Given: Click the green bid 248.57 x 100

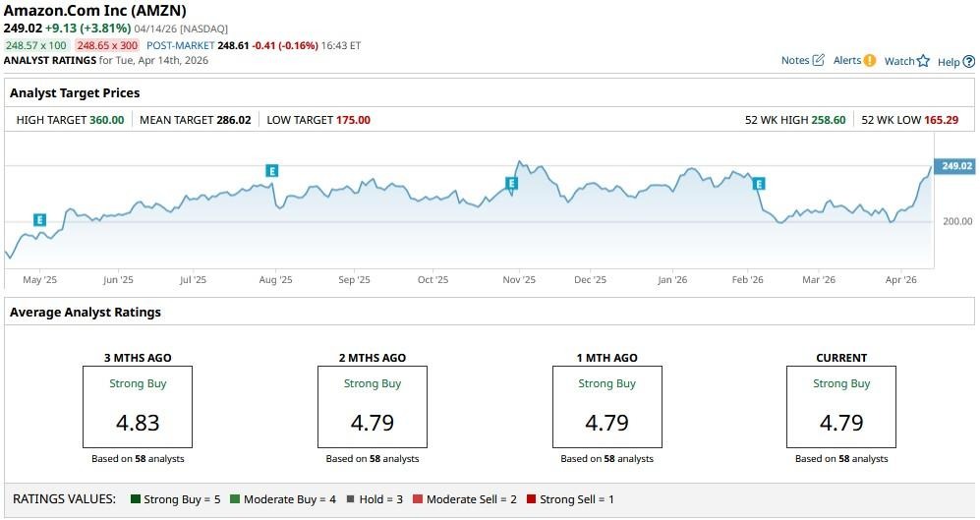Looking at the screenshot, I should click(36, 45).
